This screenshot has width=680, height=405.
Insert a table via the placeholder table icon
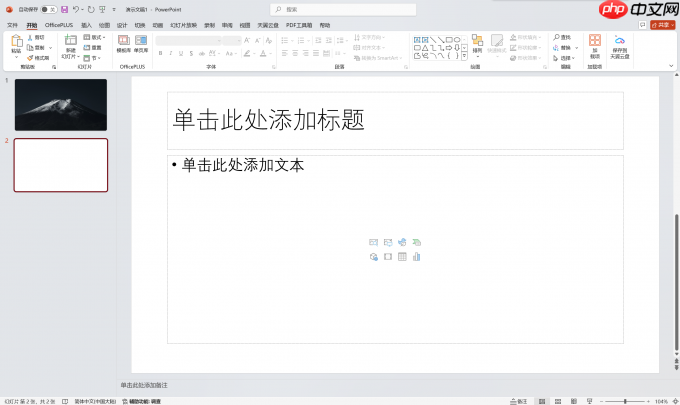pyautogui.click(x=402, y=257)
